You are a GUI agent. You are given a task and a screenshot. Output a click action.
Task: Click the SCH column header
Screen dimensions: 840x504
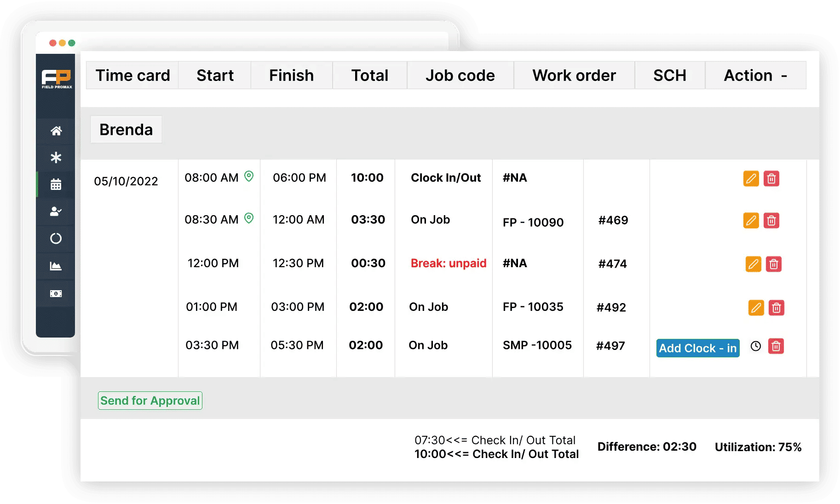pyautogui.click(x=670, y=75)
